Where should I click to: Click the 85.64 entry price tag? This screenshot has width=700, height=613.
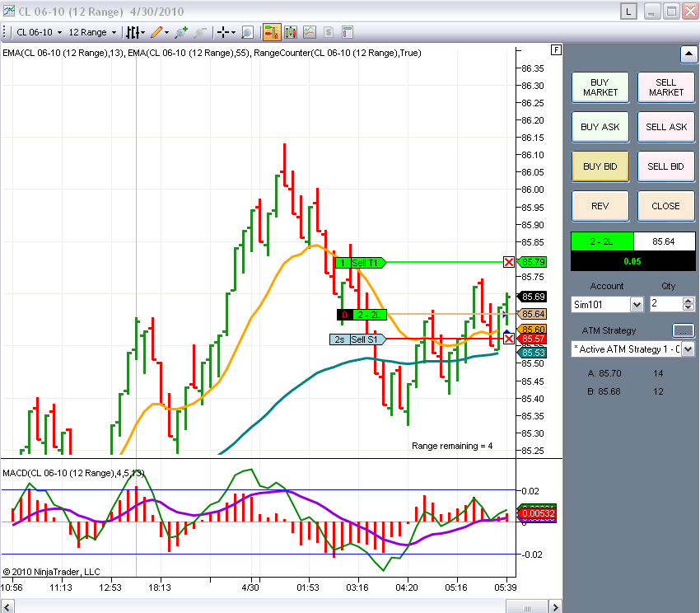[532, 314]
